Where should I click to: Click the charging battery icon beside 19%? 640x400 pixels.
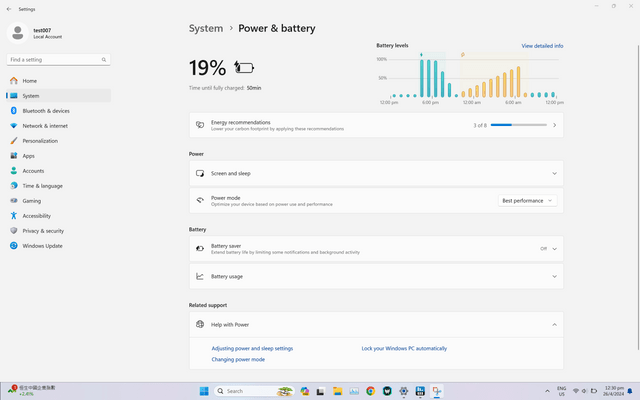pos(244,67)
